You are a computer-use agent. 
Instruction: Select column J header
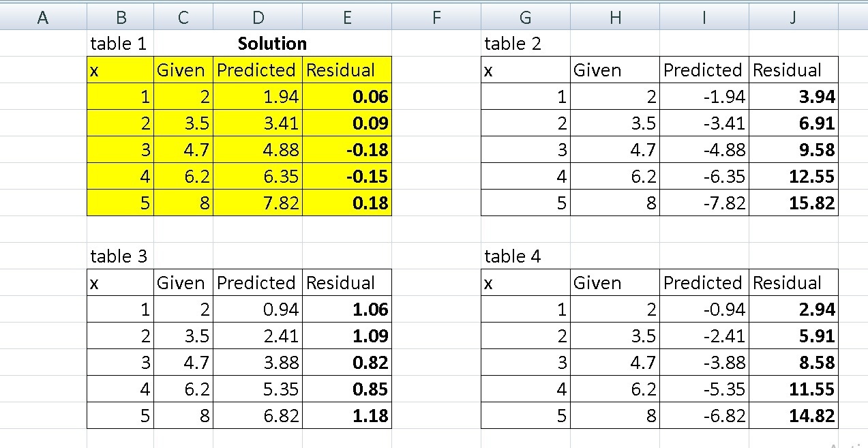(792, 18)
